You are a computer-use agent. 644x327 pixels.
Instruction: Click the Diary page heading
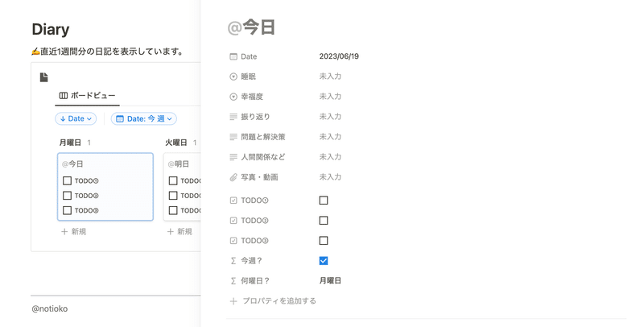click(x=51, y=30)
